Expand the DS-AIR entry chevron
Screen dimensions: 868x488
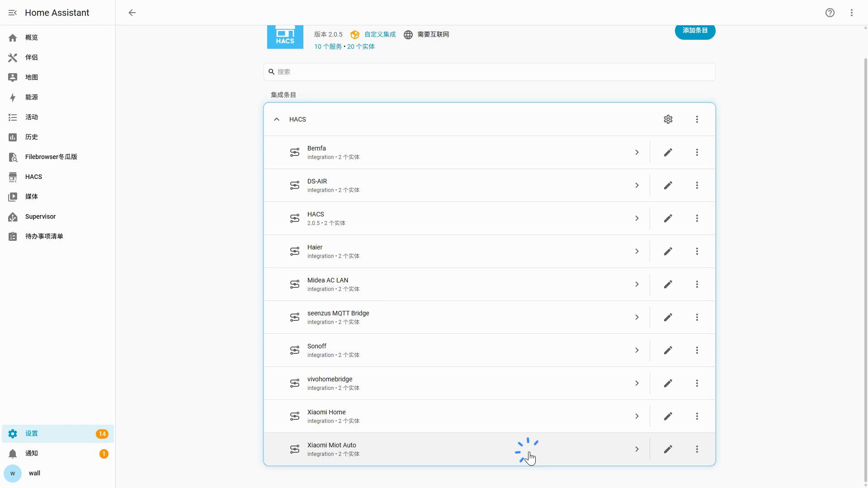coord(637,185)
